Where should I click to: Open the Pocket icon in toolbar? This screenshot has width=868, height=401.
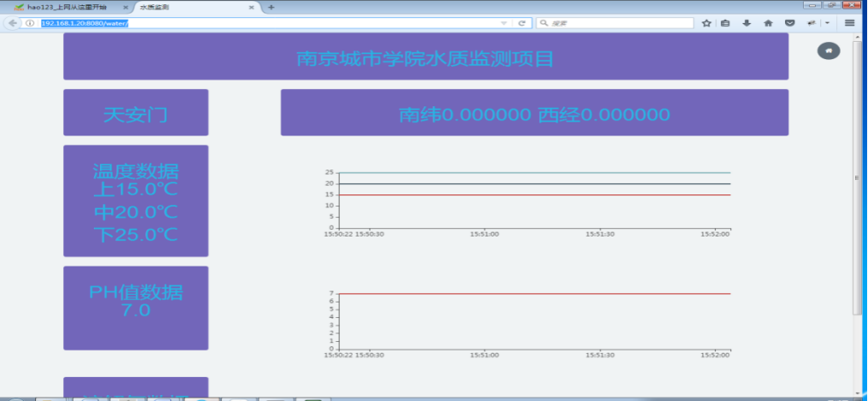790,23
